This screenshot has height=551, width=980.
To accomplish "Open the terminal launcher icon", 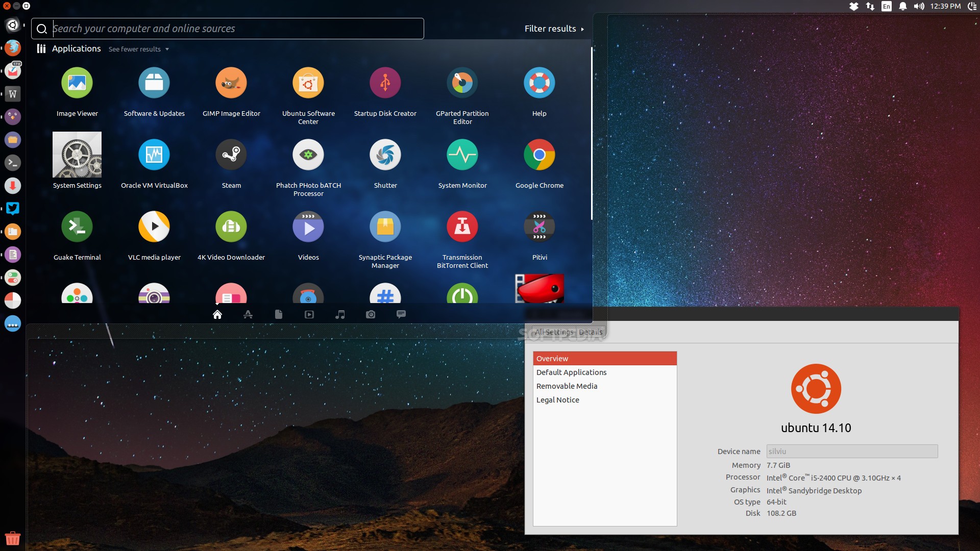I will pos(13,163).
